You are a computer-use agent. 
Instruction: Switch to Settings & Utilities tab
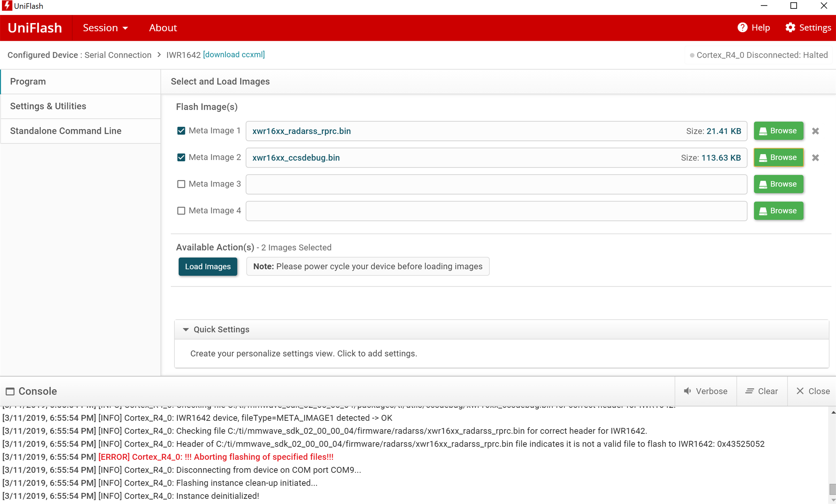click(81, 106)
